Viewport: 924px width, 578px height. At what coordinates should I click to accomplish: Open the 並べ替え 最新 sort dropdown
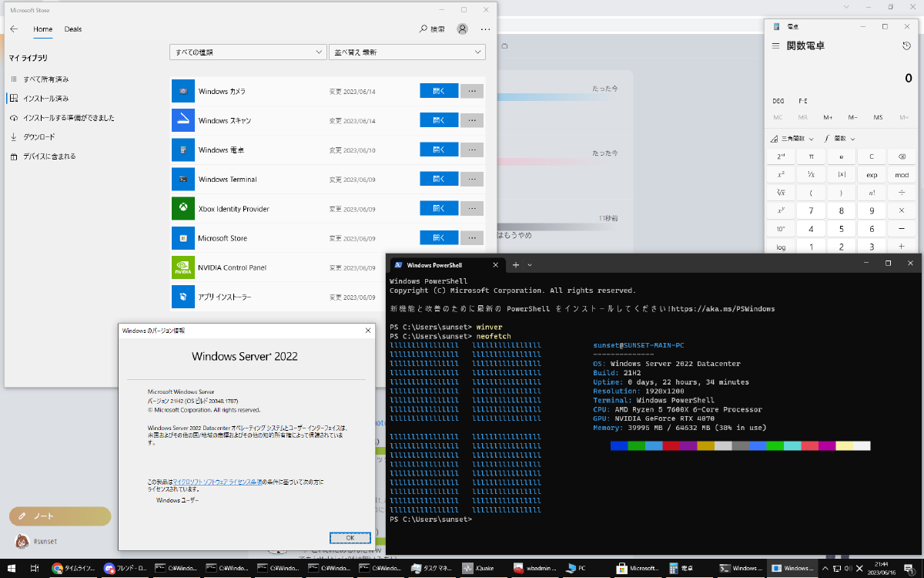pos(407,52)
